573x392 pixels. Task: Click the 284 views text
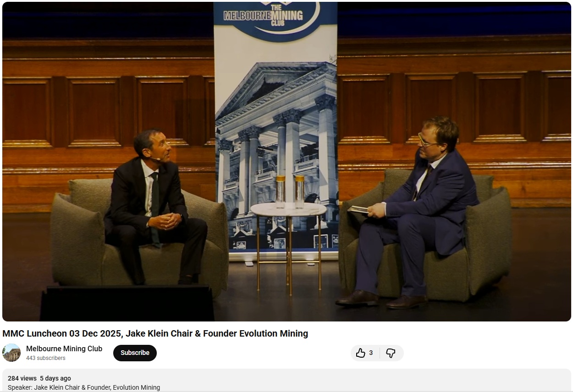click(x=22, y=378)
